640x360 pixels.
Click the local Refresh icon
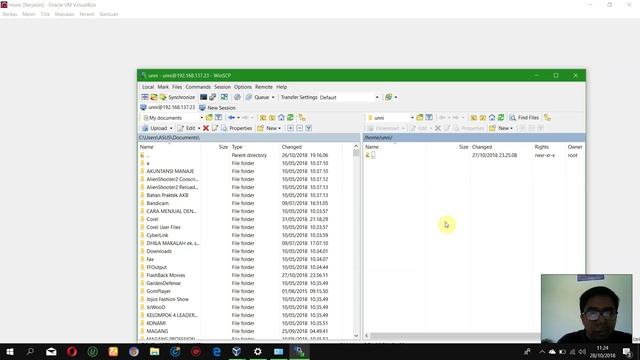tap(290, 118)
